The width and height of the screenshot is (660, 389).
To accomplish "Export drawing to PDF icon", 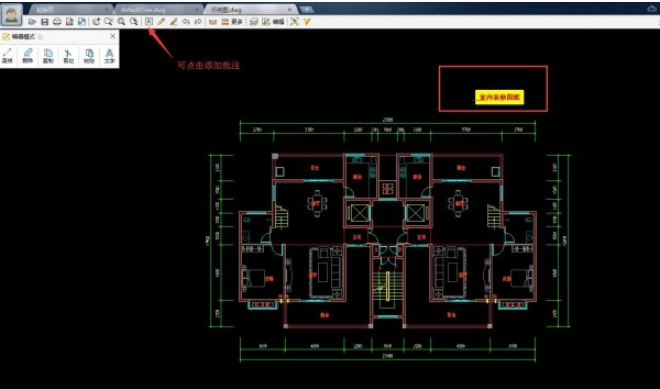I will pyautogui.click(x=69, y=21).
